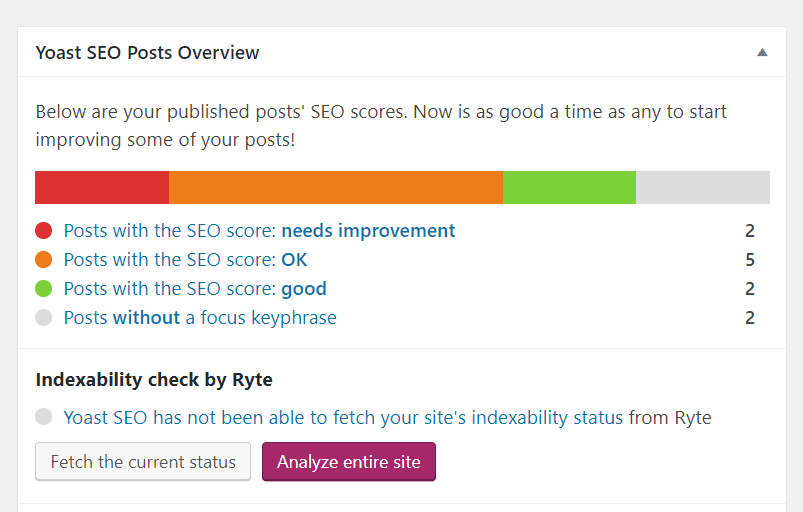Click grey Ryte indexability status indicator
803x512 pixels.
click(44, 416)
